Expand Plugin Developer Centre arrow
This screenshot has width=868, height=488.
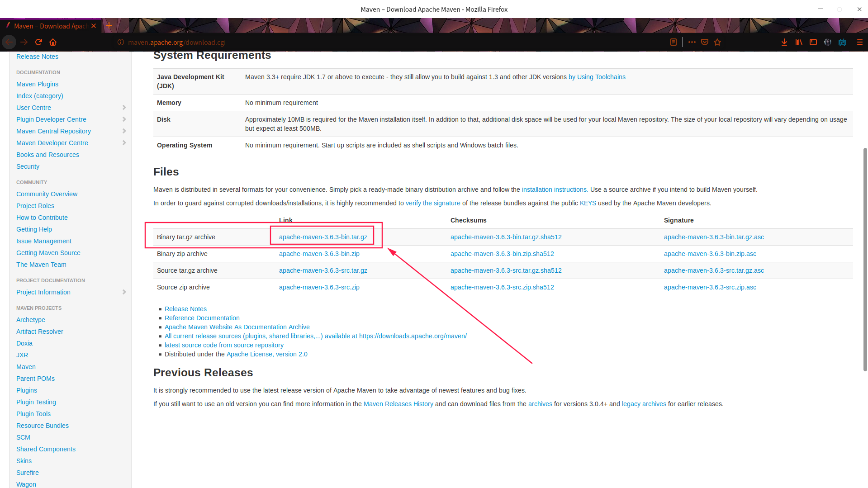(124, 119)
